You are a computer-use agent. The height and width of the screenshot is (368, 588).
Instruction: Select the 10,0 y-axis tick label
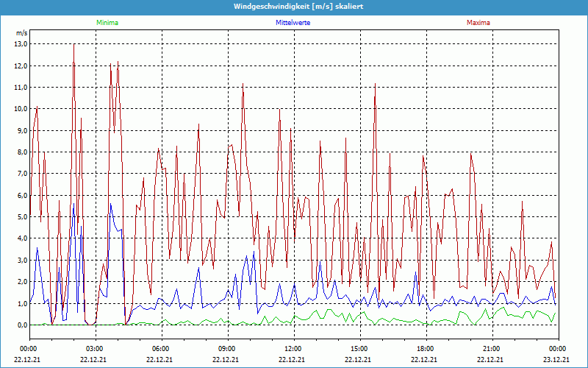pyautogui.click(x=21, y=109)
